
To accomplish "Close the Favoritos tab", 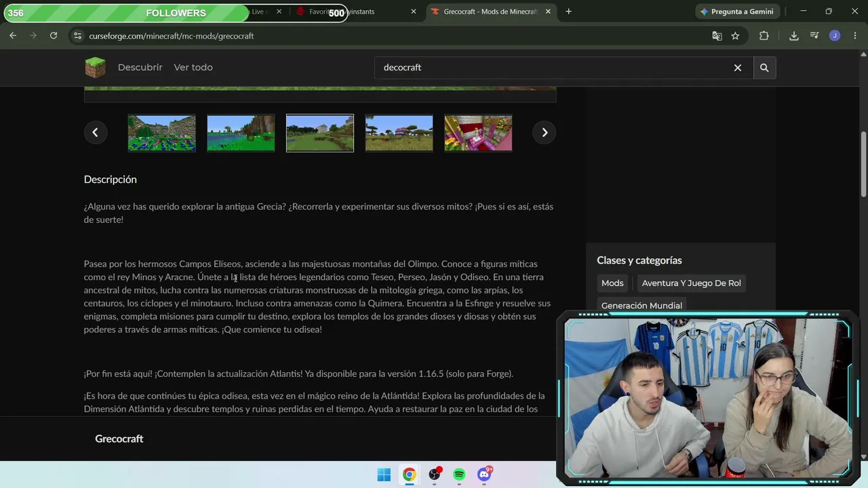I will (414, 12).
